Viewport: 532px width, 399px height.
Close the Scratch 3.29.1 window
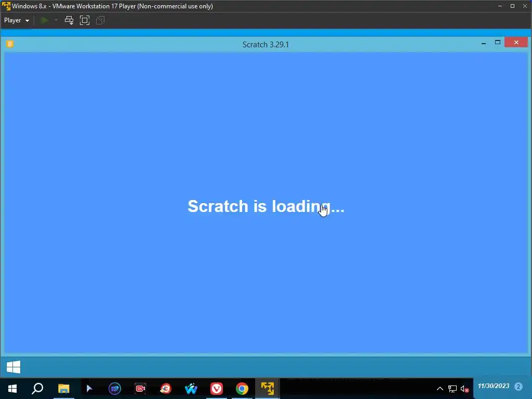pos(516,43)
